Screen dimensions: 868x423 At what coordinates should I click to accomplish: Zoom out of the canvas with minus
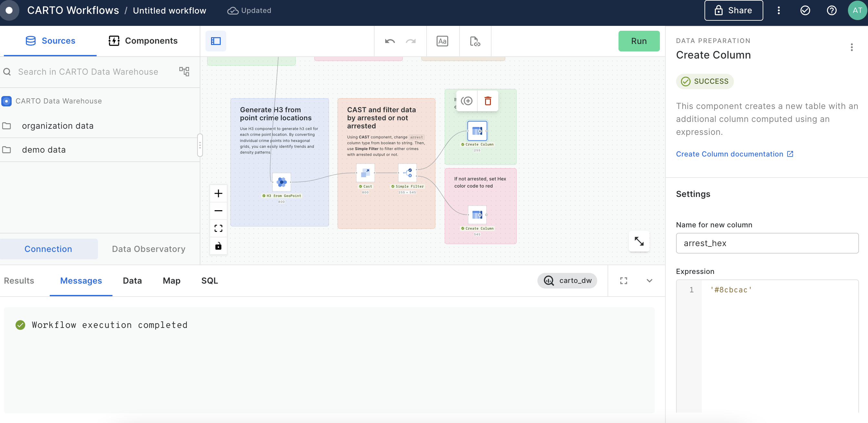tap(218, 211)
